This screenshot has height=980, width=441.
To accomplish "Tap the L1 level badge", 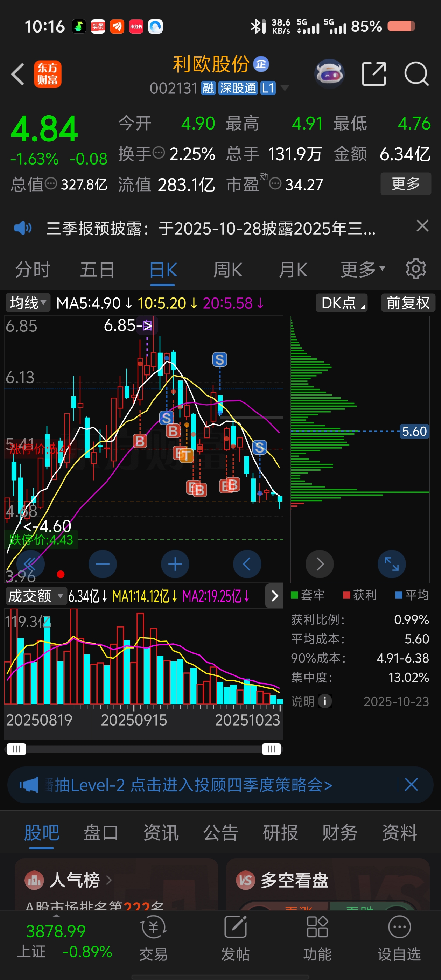I will pos(268,88).
